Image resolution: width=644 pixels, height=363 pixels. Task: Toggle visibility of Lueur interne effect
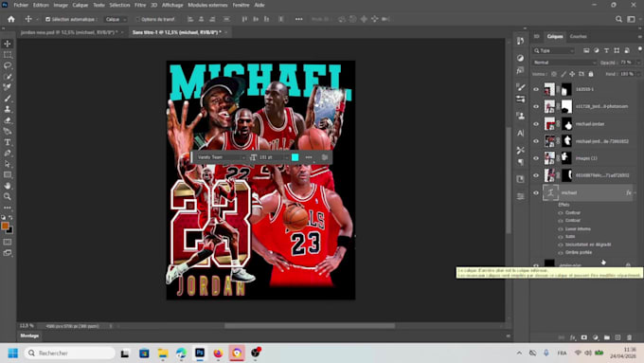point(561,229)
